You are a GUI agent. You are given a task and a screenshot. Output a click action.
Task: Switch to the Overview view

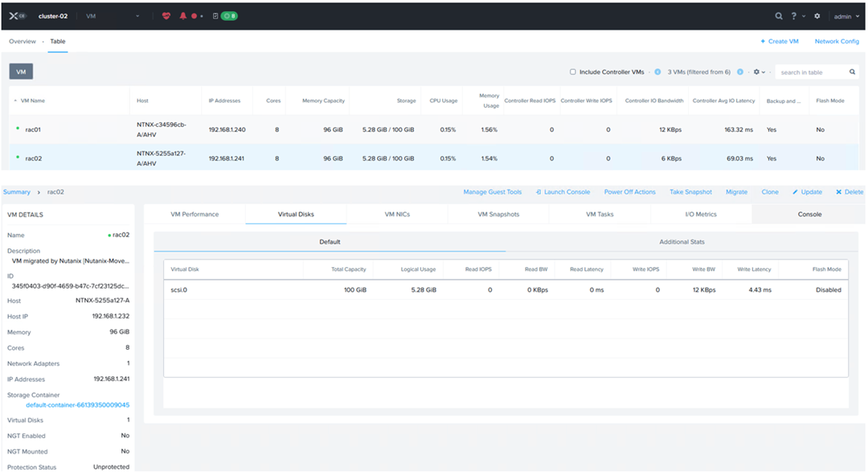click(23, 41)
